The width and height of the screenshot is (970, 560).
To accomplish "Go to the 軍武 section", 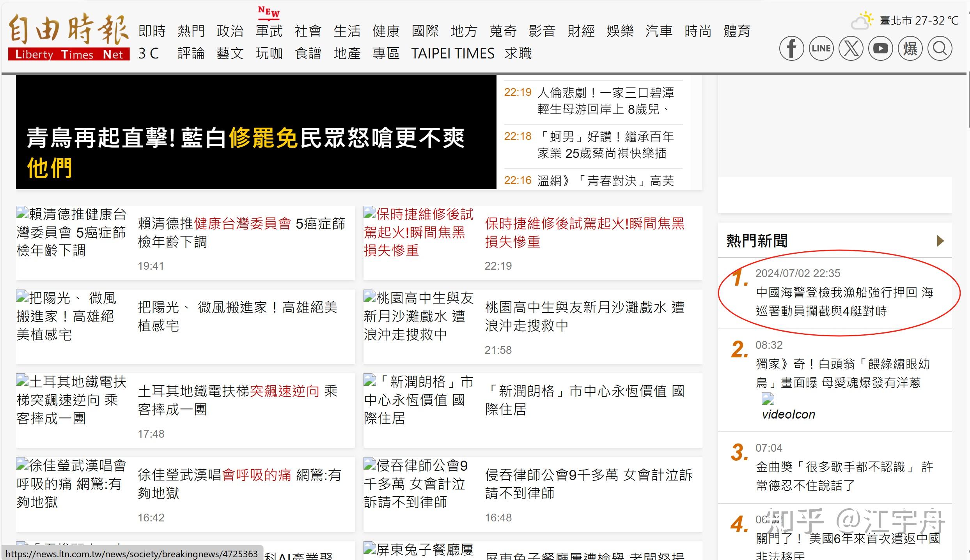I will tap(269, 31).
